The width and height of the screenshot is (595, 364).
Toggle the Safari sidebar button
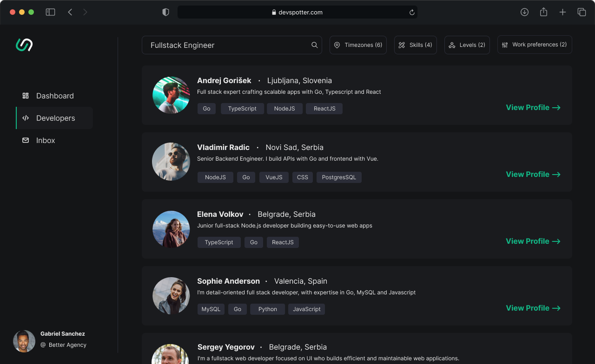pos(50,12)
